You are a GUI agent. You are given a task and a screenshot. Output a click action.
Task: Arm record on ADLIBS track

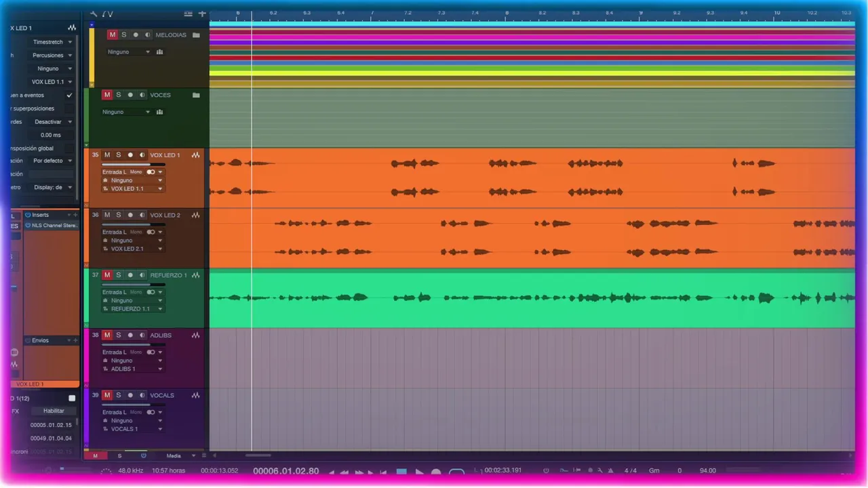click(x=130, y=335)
